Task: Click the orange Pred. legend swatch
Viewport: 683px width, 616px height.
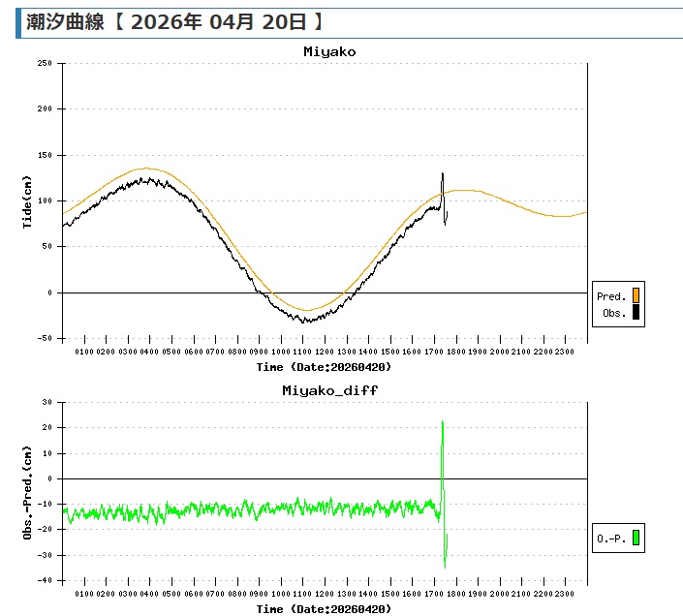Action: 636,296
